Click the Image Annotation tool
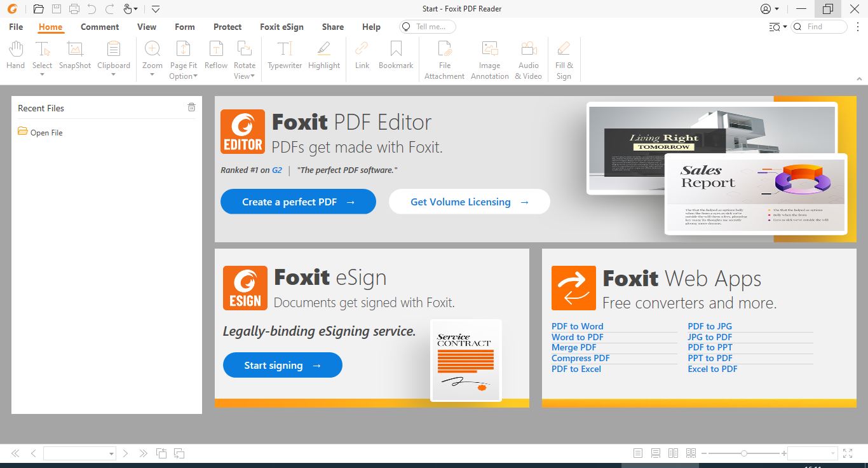 point(489,60)
